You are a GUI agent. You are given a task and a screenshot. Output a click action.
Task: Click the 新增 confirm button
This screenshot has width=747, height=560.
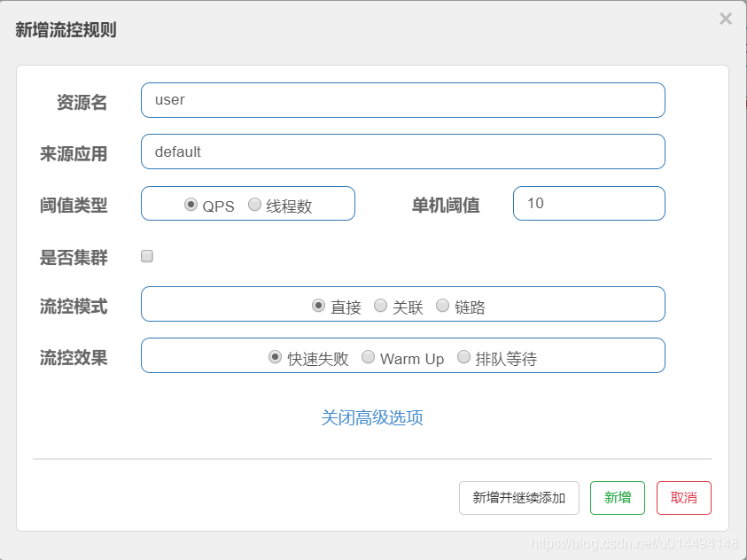[617, 498]
